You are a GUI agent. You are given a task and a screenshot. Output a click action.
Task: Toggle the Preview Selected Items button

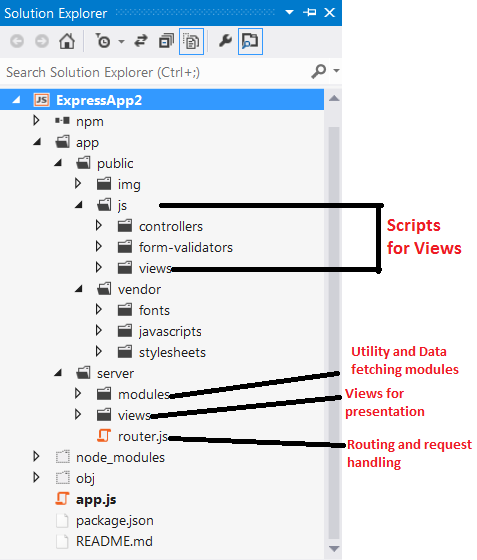click(x=250, y=41)
